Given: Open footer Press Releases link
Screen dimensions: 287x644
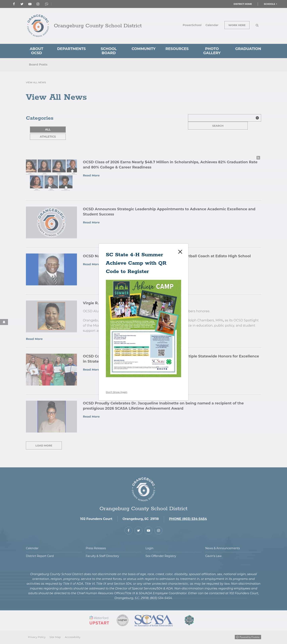Looking at the screenshot, I should coord(96,548).
